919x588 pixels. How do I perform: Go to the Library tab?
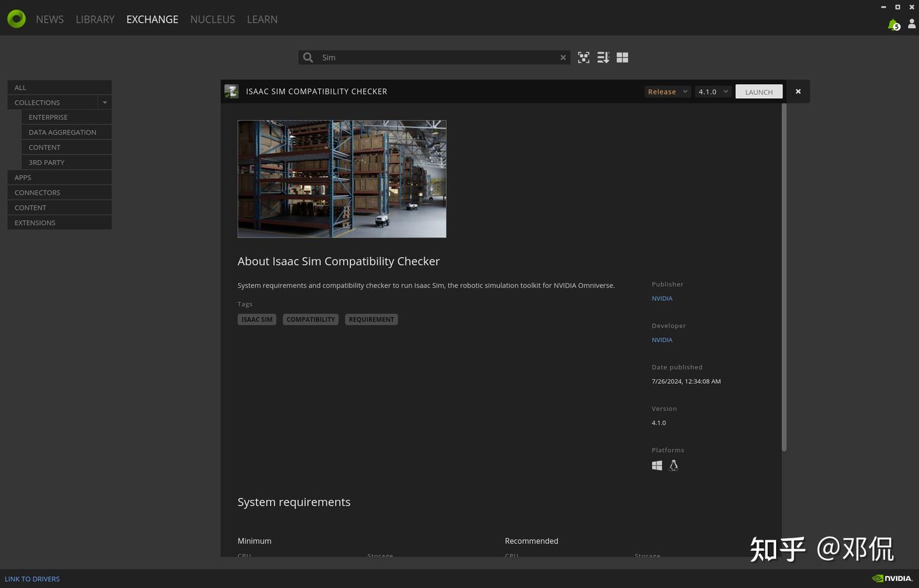pos(95,20)
